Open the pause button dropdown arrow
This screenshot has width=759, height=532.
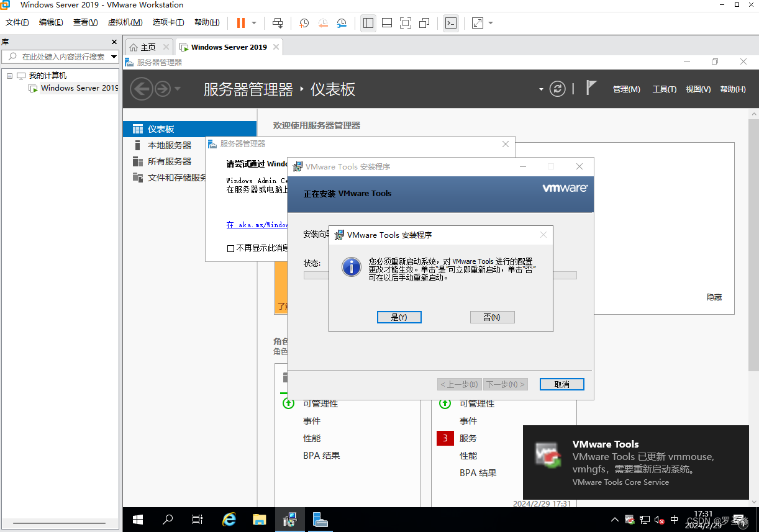click(x=254, y=23)
